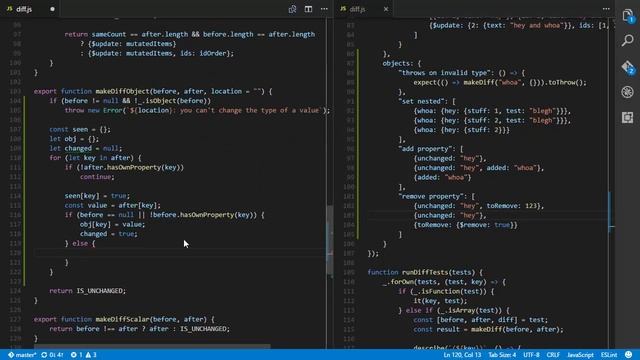The width and height of the screenshot is (640, 360).
Task: Click the master* branch in status bar
Action: [22, 355]
